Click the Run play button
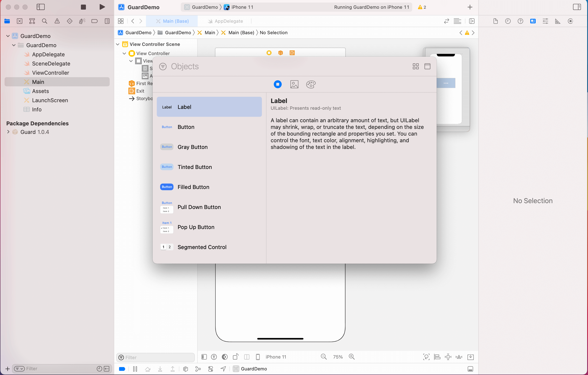Viewport: 588px width, 375px height. tap(102, 7)
